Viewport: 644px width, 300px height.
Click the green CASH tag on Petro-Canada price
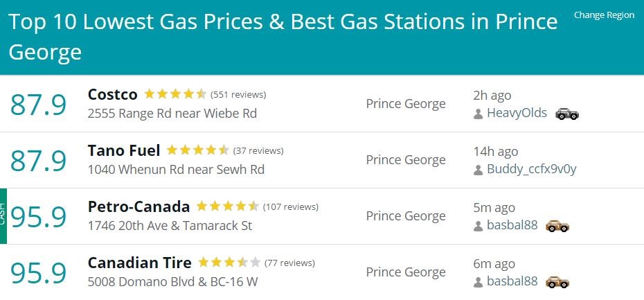tap(3, 216)
